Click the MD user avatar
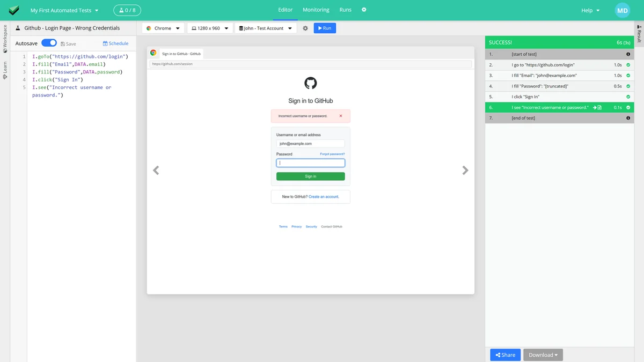Viewport: 644px width, 362px height. click(x=623, y=10)
